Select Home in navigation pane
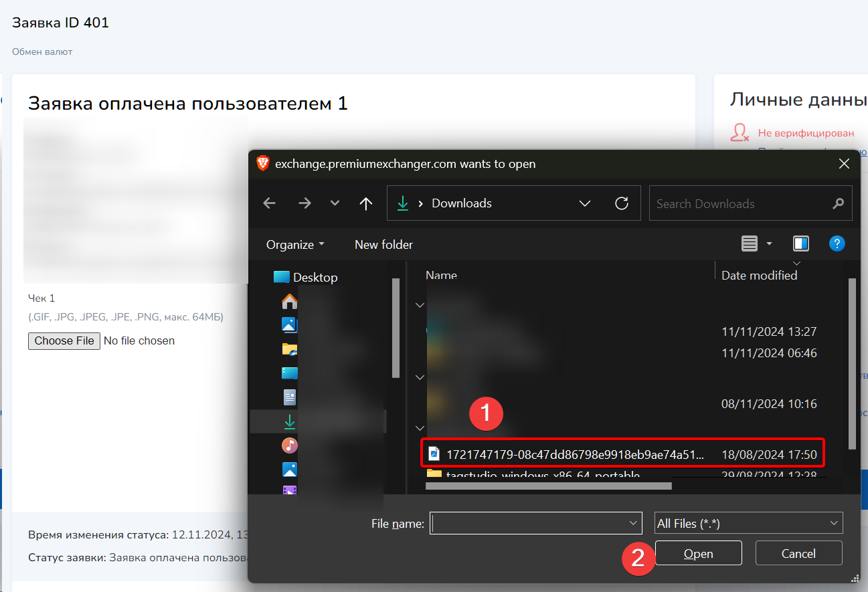Screen dimensions: 868x592 point(289,301)
